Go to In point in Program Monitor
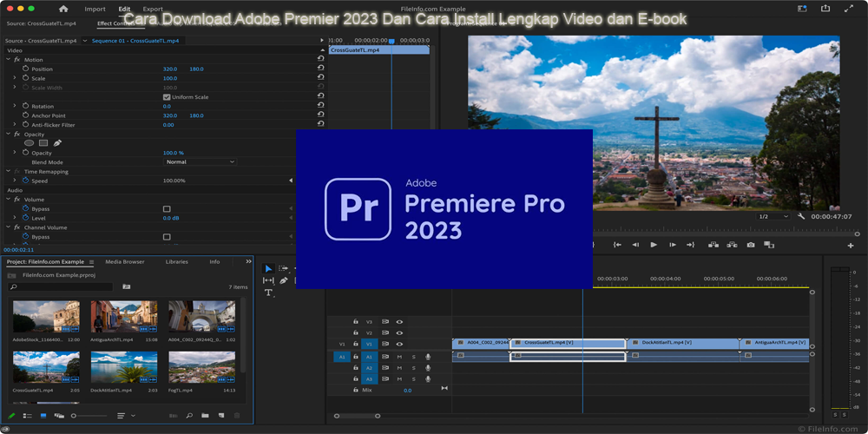Screen dimensions: 868x434 click(617, 245)
